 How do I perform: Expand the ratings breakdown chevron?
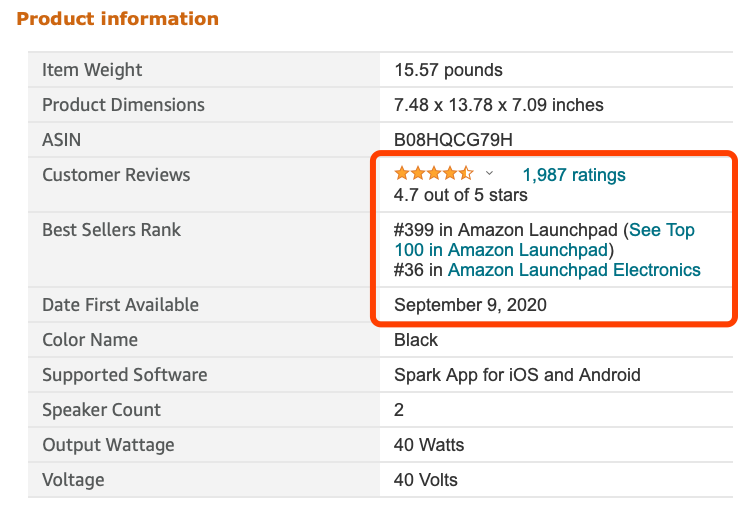(489, 174)
